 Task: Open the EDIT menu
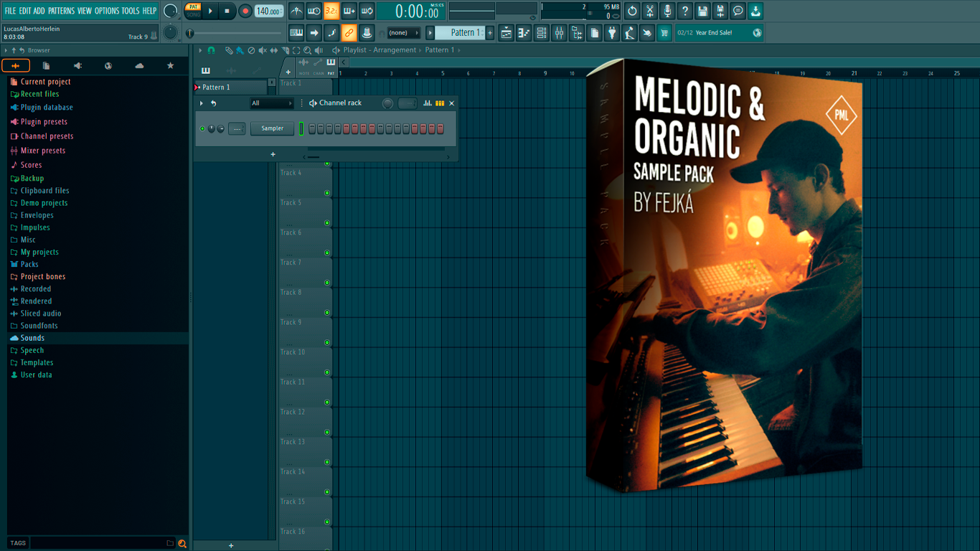point(25,11)
